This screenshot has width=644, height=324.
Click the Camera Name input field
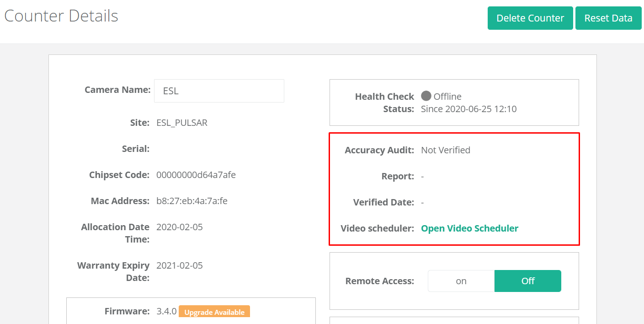[x=218, y=91]
